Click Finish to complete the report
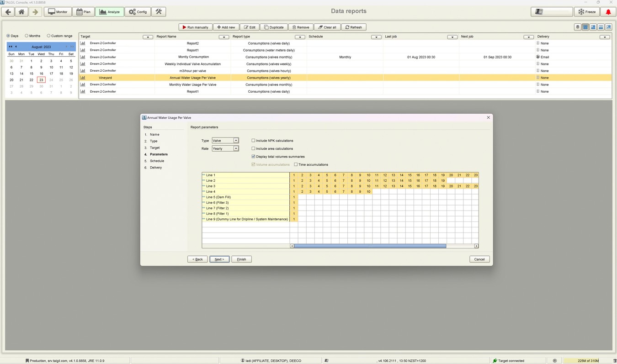This screenshot has width=617, height=364. click(241, 259)
